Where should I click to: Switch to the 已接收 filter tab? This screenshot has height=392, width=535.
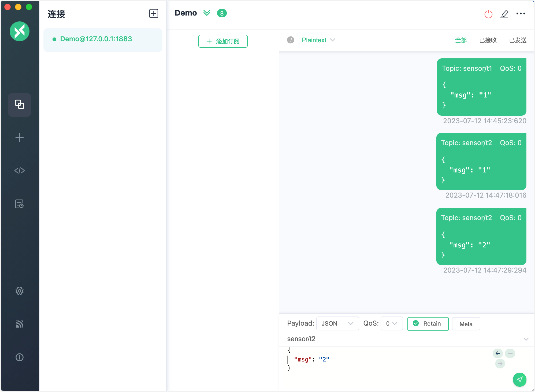[488, 40]
